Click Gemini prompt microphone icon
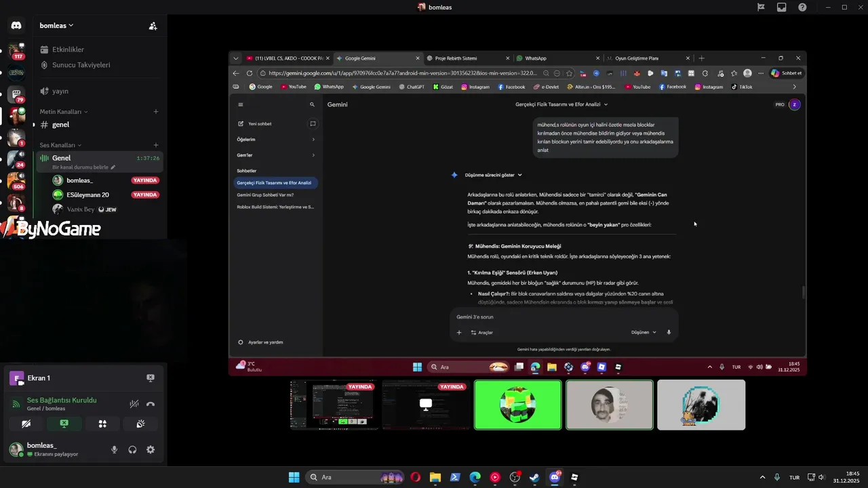 [669, 332]
